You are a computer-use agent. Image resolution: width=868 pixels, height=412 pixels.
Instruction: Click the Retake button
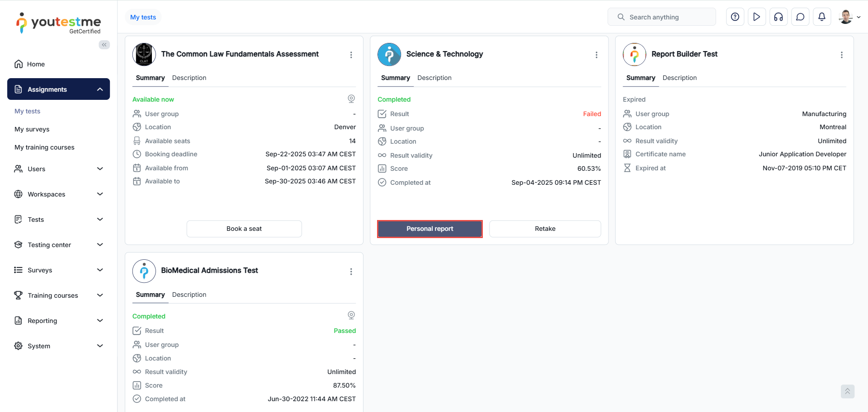(x=545, y=229)
